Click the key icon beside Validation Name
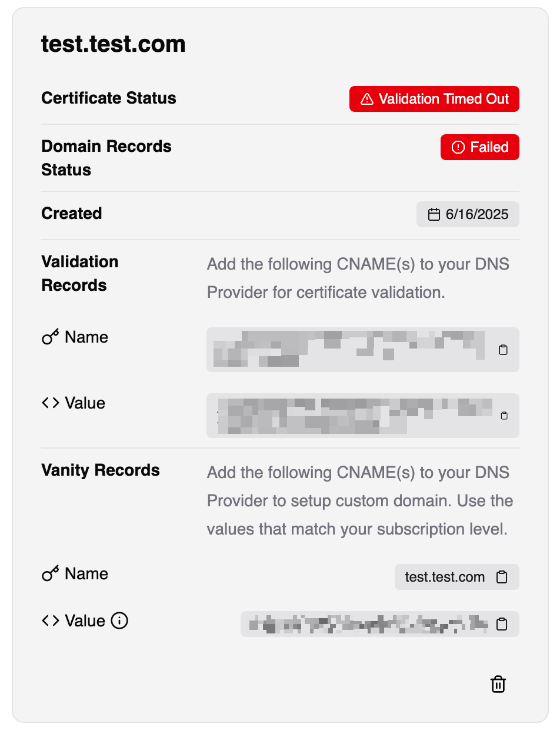Viewport: 560px width, 730px height. click(x=49, y=337)
